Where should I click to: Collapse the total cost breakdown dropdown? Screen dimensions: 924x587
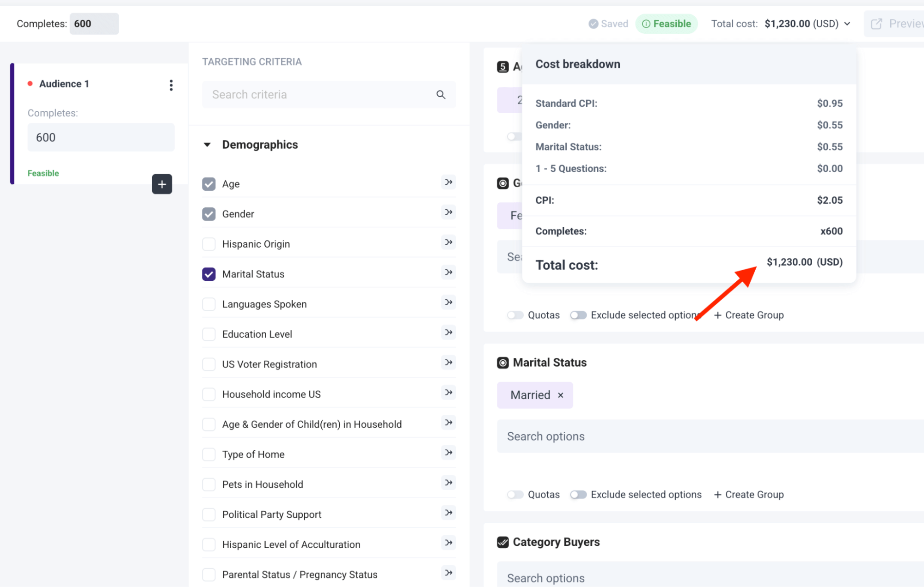[847, 24]
